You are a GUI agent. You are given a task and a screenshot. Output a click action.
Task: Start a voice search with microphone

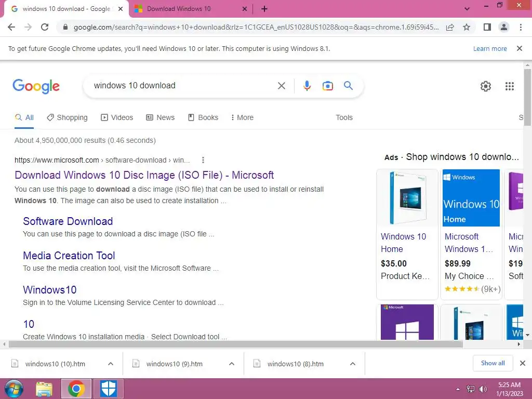pos(307,86)
